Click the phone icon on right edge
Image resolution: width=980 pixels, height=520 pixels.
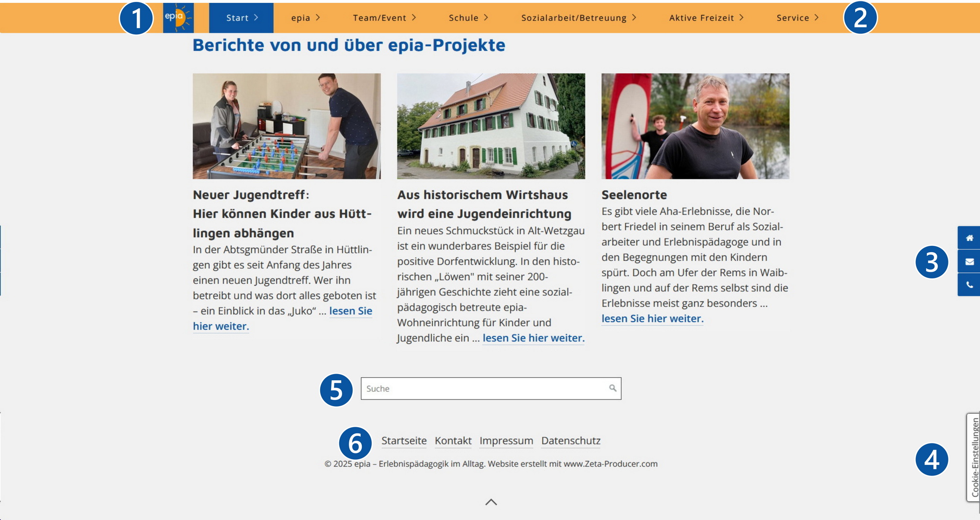[x=969, y=285]
